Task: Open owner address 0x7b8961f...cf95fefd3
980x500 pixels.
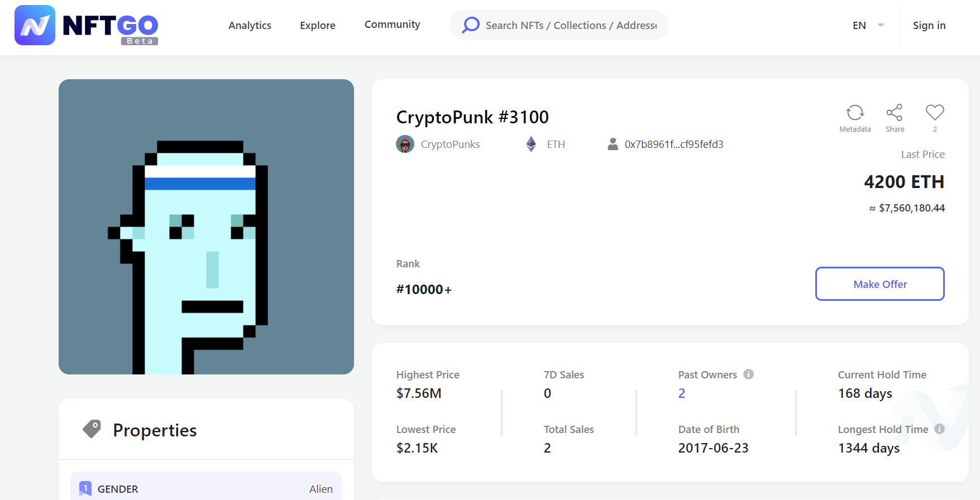Action: [x=674, y=144]
